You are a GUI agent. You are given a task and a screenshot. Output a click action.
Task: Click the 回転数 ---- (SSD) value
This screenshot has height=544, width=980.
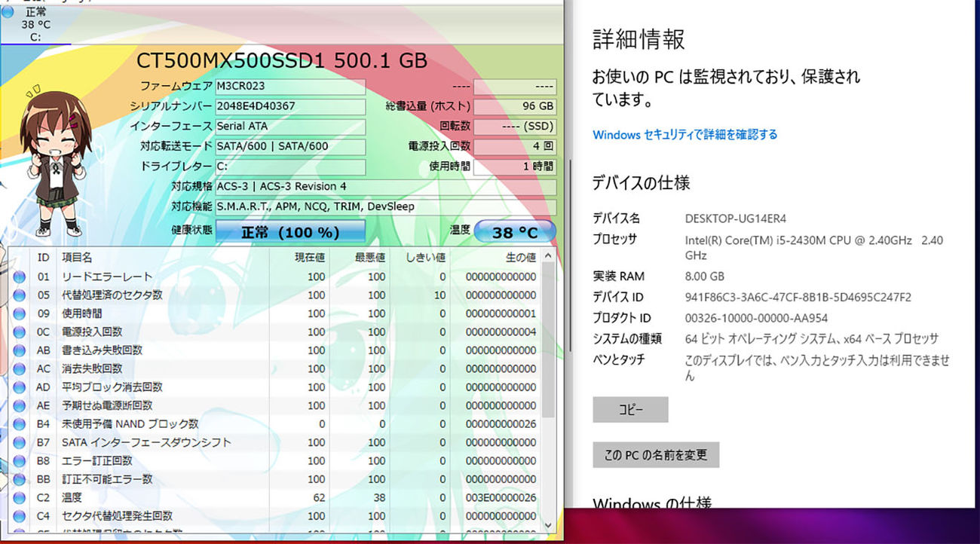point(515,127)
